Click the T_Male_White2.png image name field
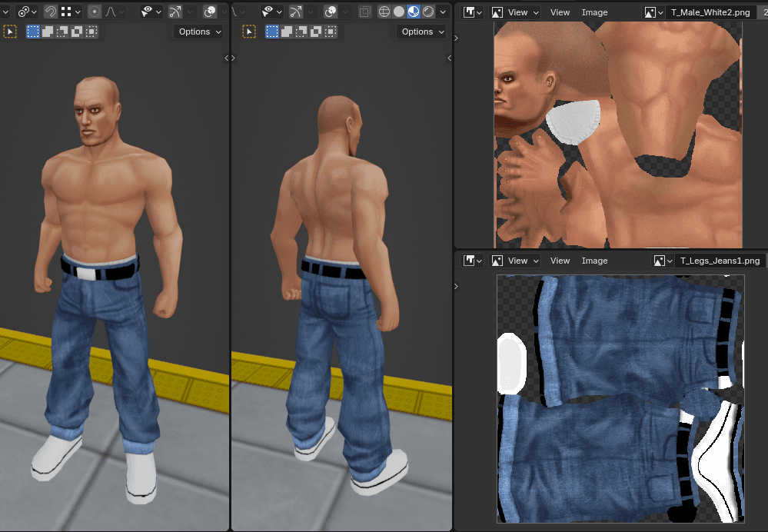The height and width of the screenshot is (532, 768). coord(708,12)
